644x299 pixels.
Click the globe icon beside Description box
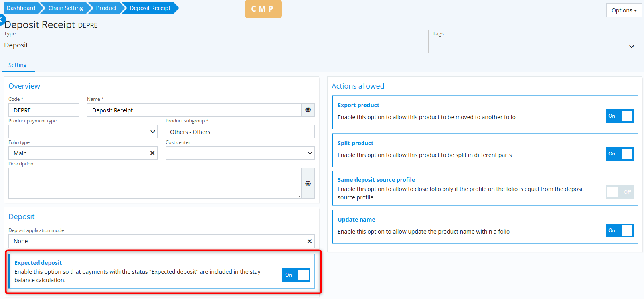(x=308, y=183)
